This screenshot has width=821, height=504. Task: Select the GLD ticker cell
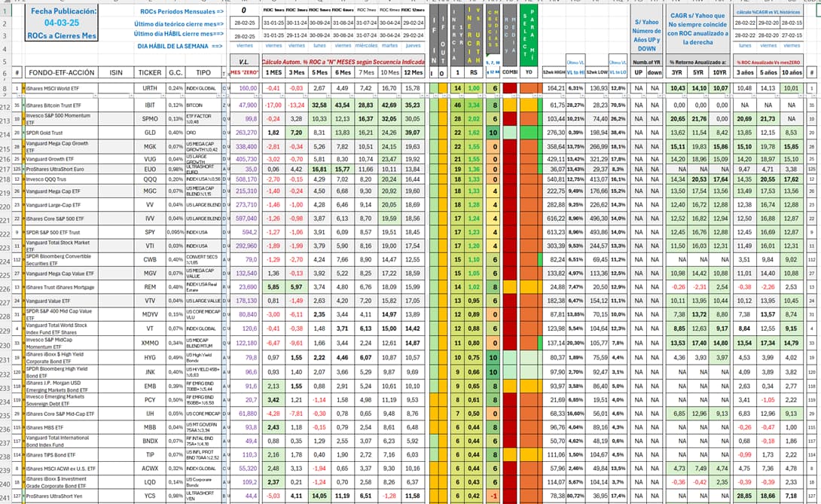pyautogui.click(x=150, y=133)
